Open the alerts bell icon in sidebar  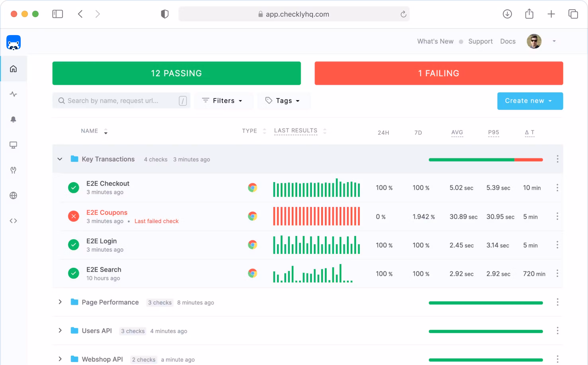13,120
